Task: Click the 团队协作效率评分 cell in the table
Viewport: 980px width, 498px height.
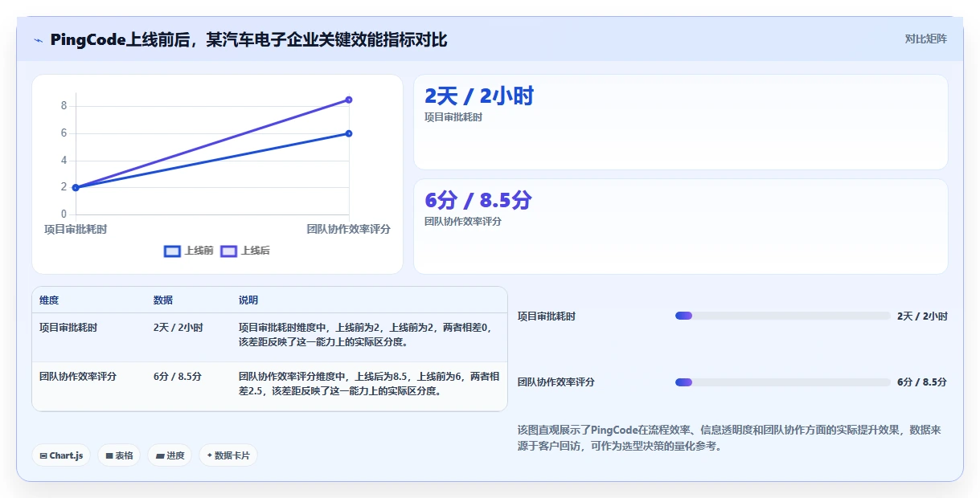Action: 78,376
